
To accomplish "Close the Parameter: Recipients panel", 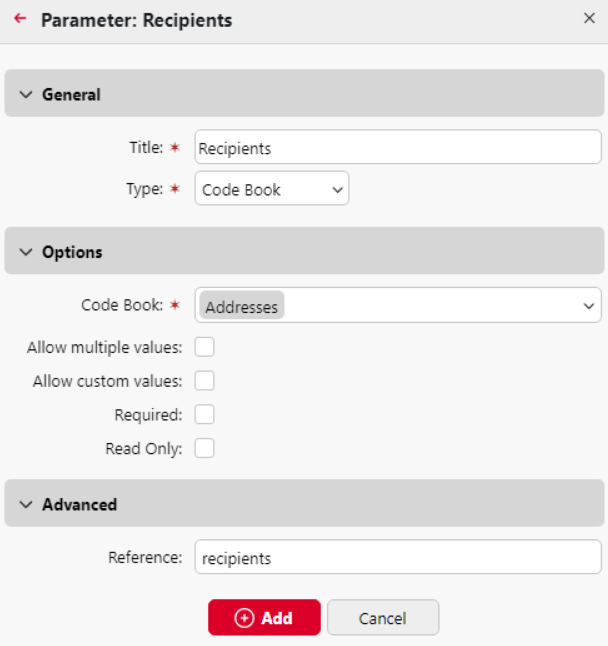I will [589, 18].
